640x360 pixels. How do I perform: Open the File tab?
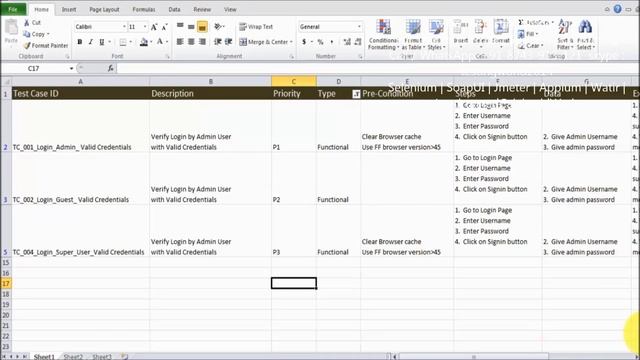coord(13,9)
